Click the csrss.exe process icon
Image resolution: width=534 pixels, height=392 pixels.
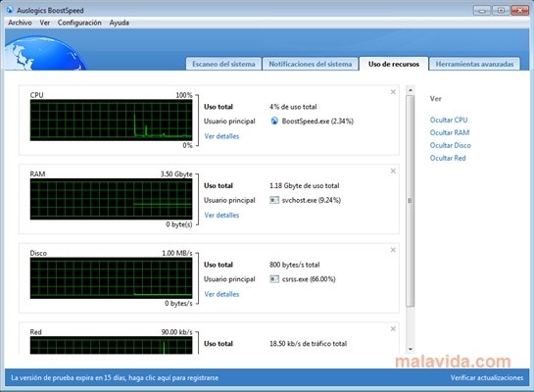[274, 279]
